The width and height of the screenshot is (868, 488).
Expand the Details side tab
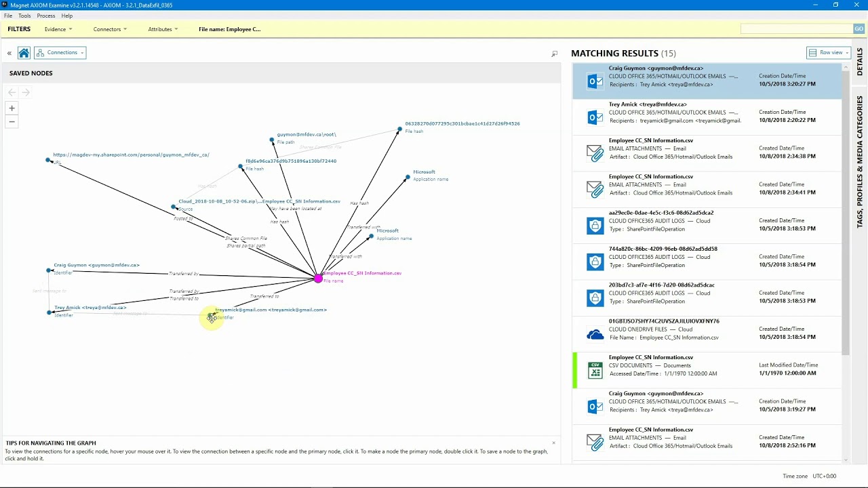coord(860,61)
